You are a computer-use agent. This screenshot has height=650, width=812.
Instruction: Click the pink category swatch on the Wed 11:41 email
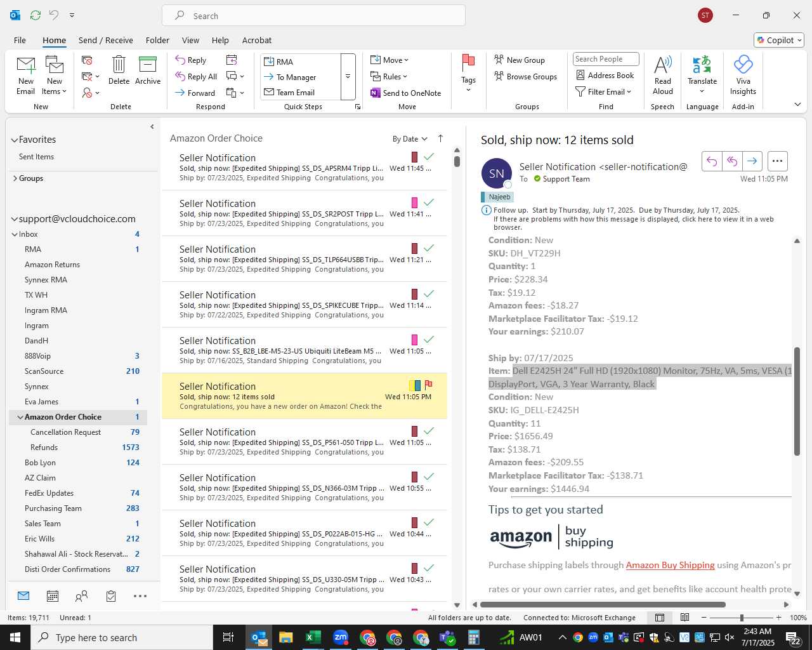pyautogui.click(x=414, y=203)
